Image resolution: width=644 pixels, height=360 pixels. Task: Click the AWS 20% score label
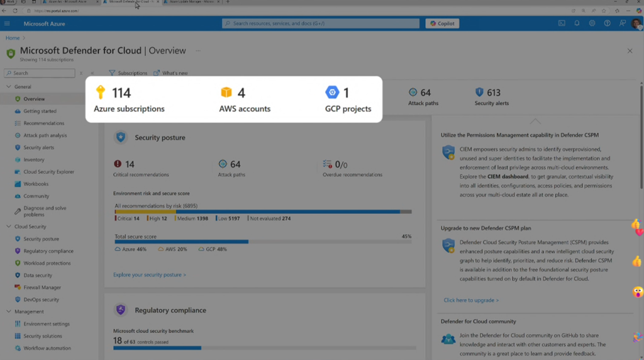[x=172, y=249]
